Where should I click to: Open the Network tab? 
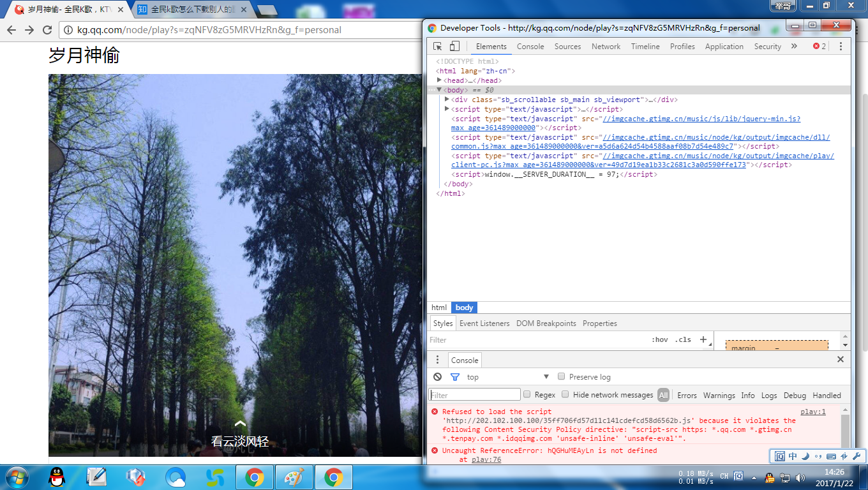(606, 46)
